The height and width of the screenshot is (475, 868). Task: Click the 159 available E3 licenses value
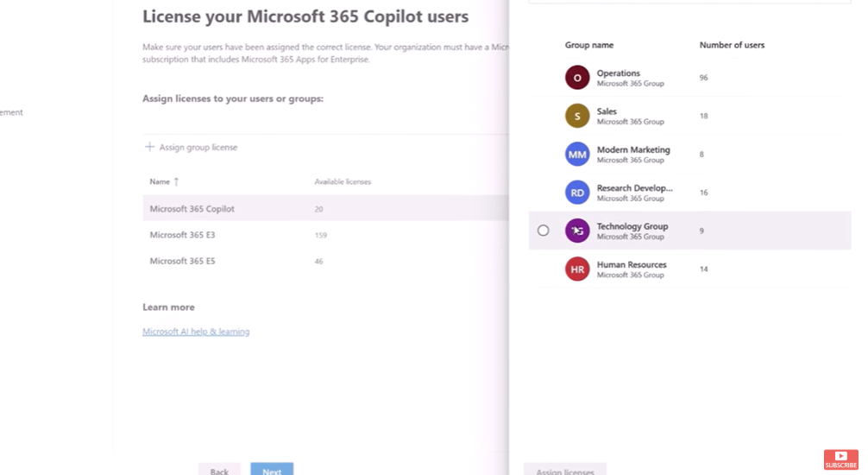tap(320, 235)
